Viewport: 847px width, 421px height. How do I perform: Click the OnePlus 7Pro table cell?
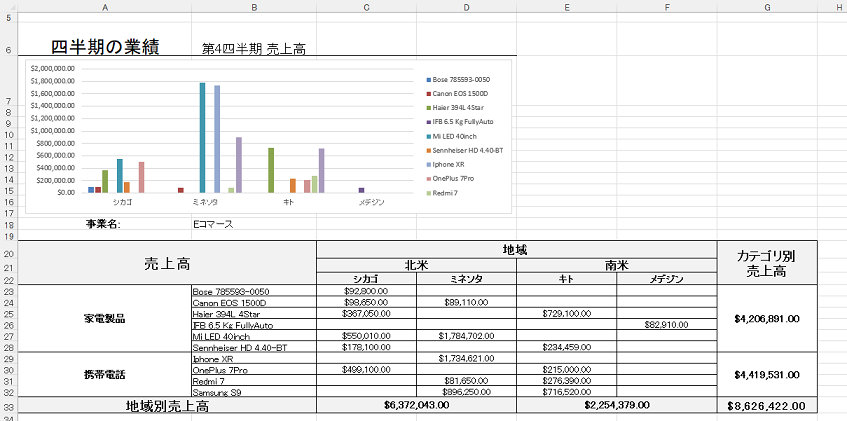[x=254, y=370]
